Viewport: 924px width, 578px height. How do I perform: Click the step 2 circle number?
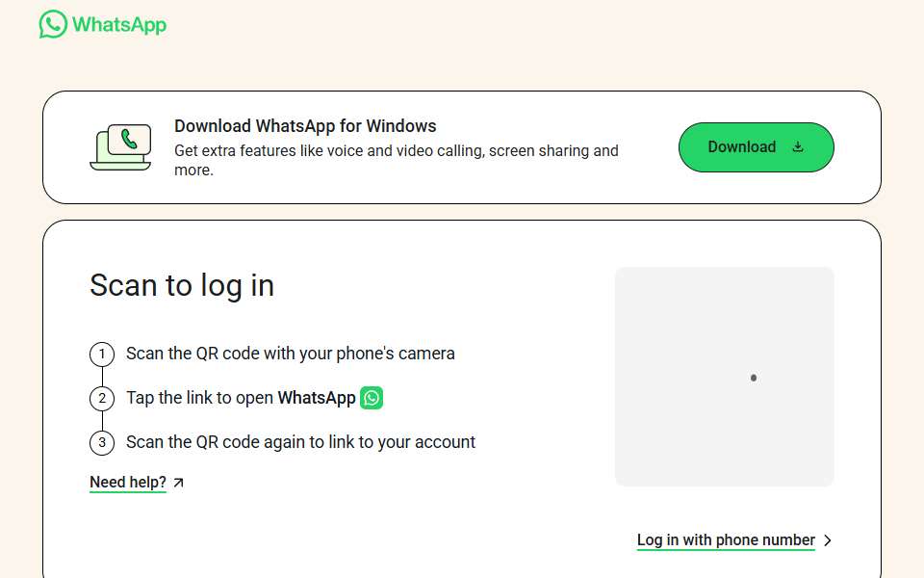click(102, 398)
